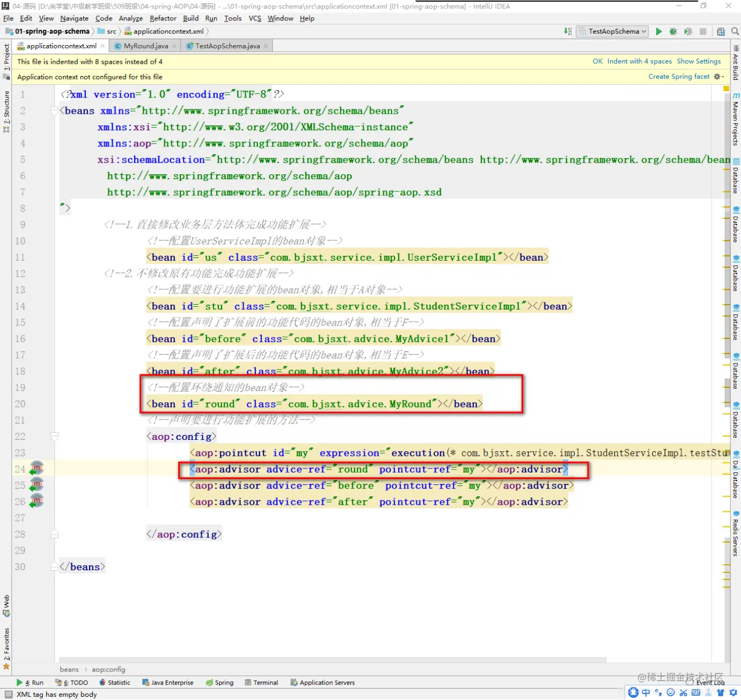
Task: Open the Favorites tool window sidebar button
Action: click(6, 649)
